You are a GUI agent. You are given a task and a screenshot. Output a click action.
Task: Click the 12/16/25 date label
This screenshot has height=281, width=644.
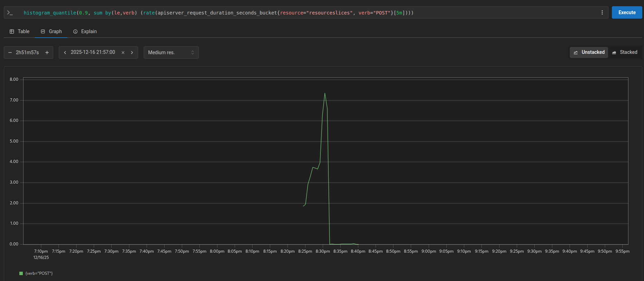(41, 258)
